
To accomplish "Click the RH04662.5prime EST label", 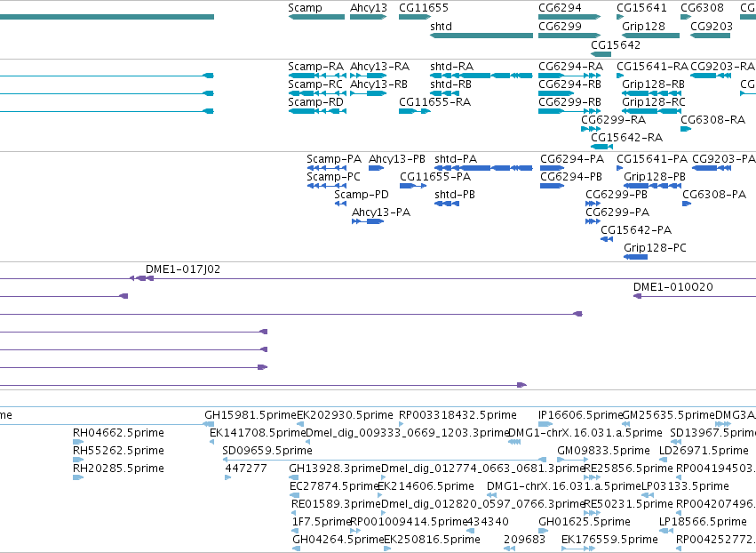I will point(119,433).
